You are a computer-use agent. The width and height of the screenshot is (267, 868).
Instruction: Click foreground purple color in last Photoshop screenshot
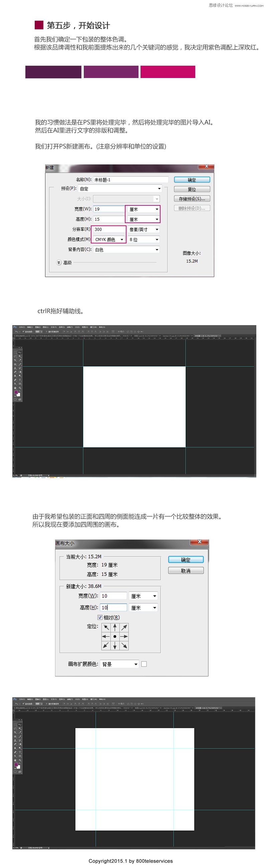pyautogui.click(x=16, y=765)
